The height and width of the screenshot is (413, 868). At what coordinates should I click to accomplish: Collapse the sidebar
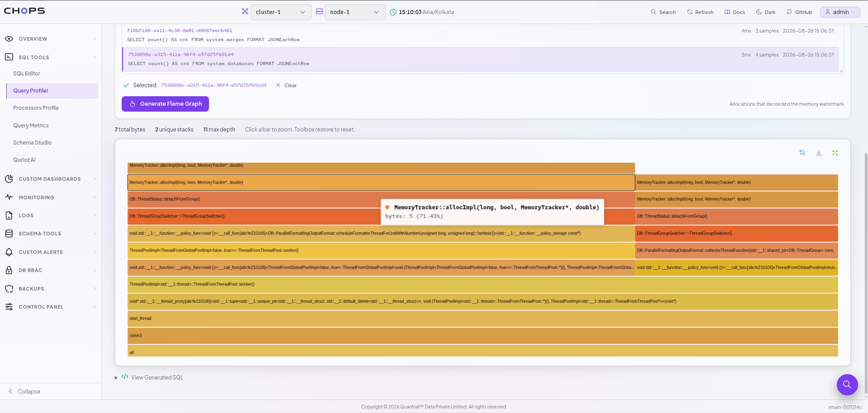tap(25, 391)
